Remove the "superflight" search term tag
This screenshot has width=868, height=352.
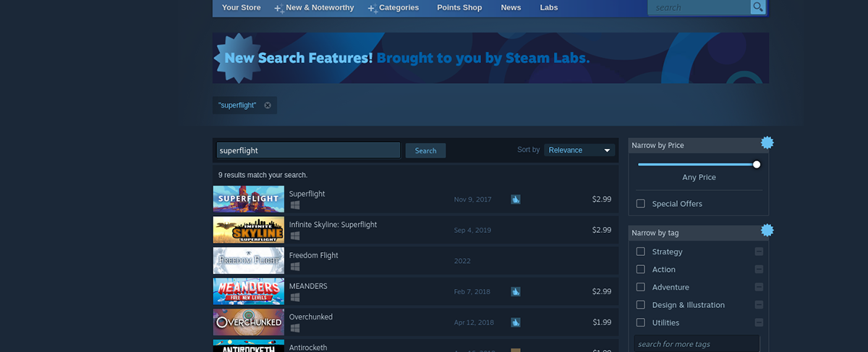[x=268, y=106]
